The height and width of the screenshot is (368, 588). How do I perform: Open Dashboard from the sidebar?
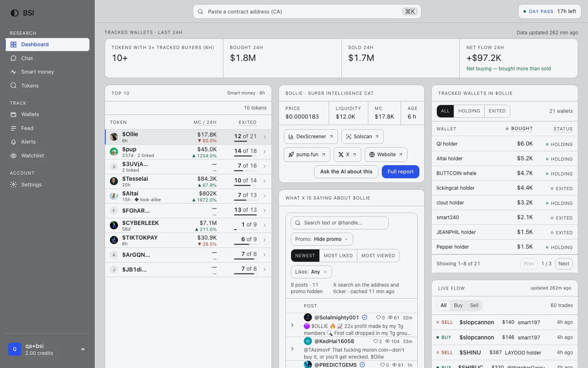click(47, 45)
